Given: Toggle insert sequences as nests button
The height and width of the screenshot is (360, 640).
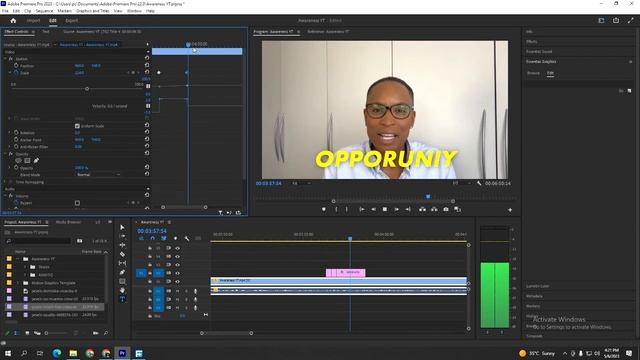Looking at the screenshot, I should coord(141,238).
